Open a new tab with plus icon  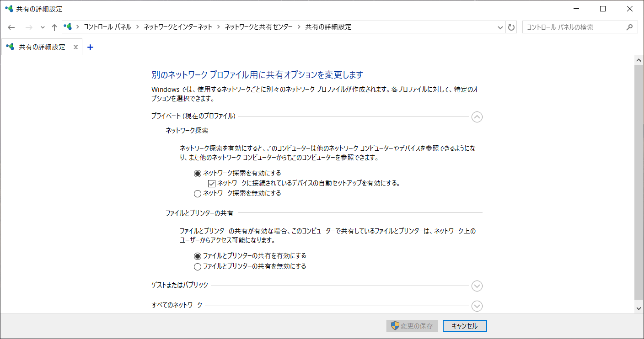90,47
